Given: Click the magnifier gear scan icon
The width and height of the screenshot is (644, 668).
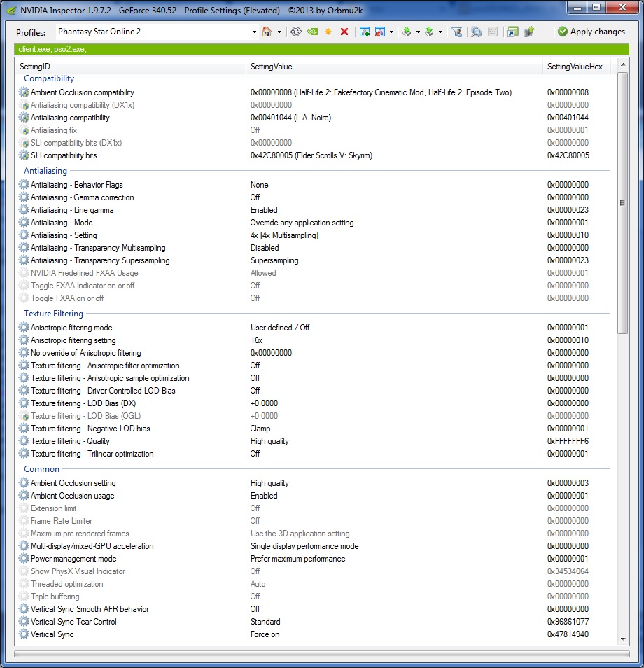Looking at the screenshot, I should point(477,32).
